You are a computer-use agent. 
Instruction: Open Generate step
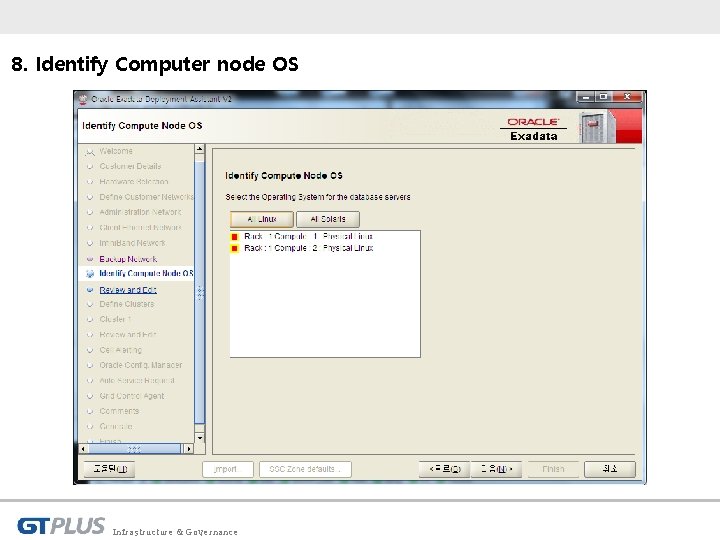coord(116,427)
